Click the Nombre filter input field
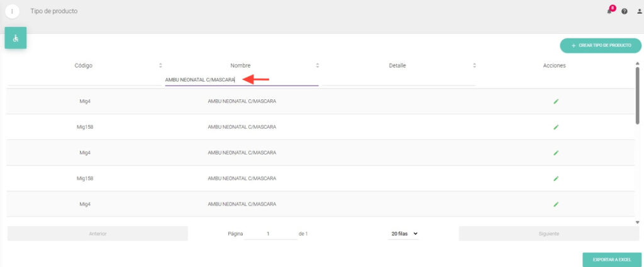 (241, 80)
